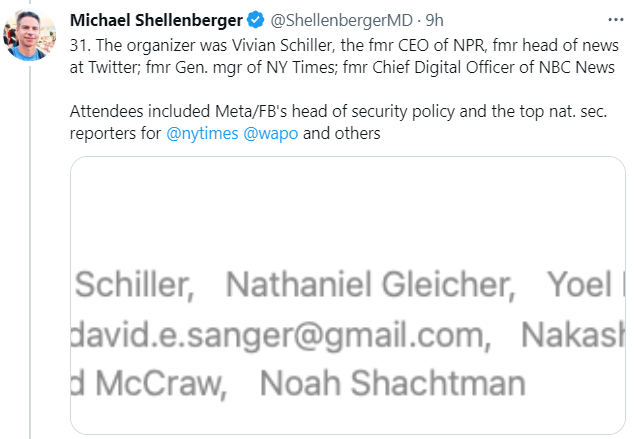Click 'Noah Shachtman' in the attached image
The height and width of the screenshot is (439, 634).
392,383
